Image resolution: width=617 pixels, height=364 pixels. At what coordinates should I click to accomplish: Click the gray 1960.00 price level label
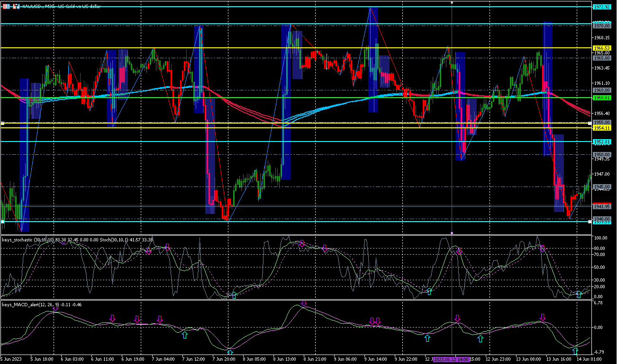pos(602,90)
